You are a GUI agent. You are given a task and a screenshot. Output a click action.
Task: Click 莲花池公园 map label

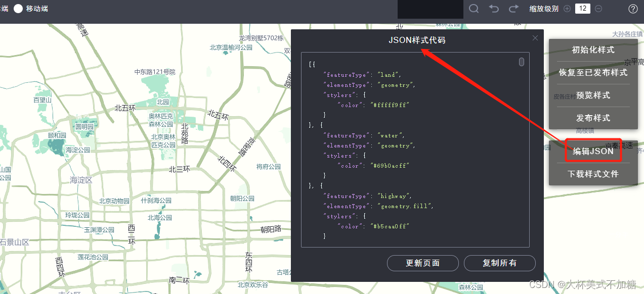pos(93,257)
